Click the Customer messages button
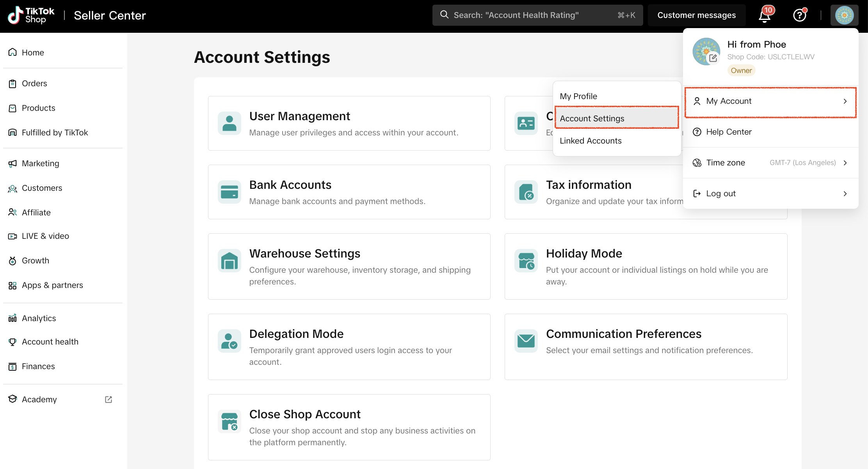 pyautogui.click(x=696, y=16)
